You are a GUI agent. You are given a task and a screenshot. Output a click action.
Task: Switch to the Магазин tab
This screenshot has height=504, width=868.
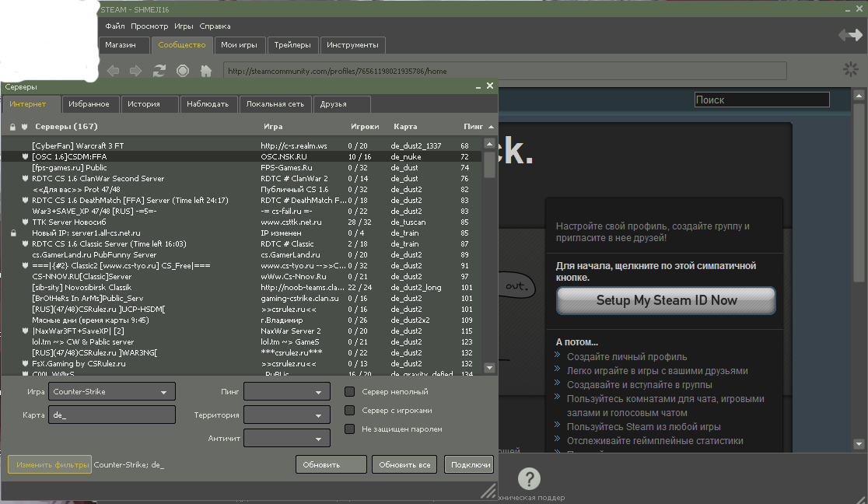click(x=124, y=45)
